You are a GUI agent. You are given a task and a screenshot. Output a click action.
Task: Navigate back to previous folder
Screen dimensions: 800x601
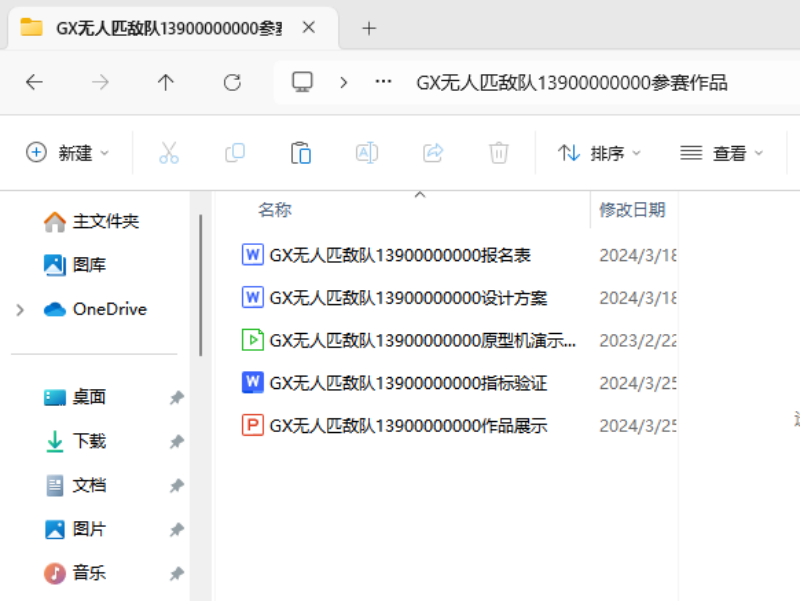point(35,82)
